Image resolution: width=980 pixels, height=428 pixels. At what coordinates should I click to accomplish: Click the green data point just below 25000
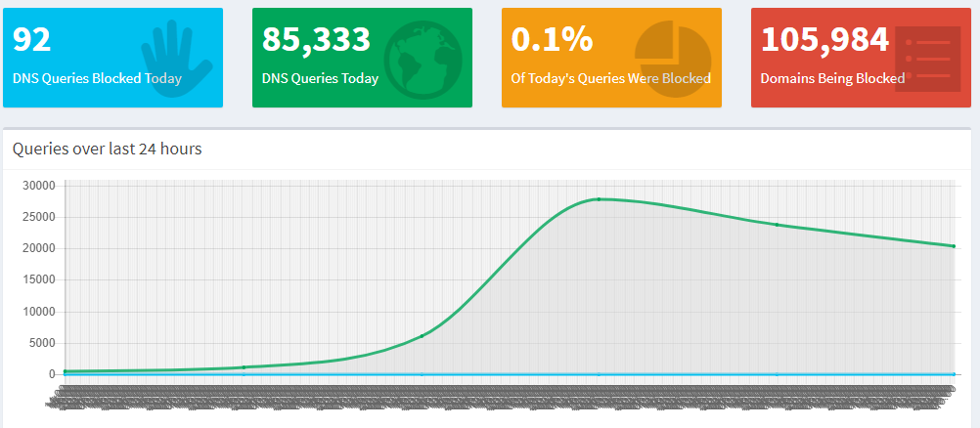777,225
